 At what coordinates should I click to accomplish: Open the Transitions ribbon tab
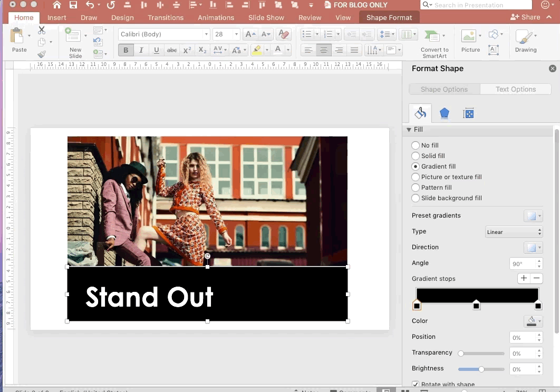pyautogui.click(x=166, y=17)
